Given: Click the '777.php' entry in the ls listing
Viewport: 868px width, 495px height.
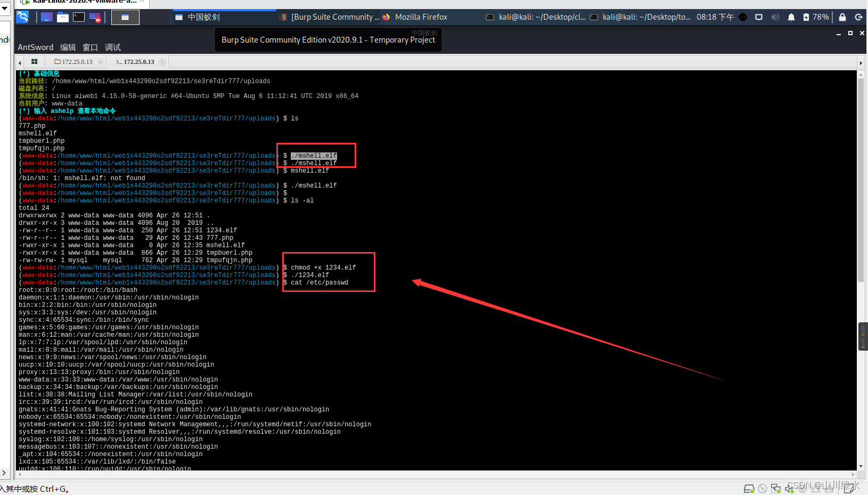Looking at the screenshot, I should [32, 126].
